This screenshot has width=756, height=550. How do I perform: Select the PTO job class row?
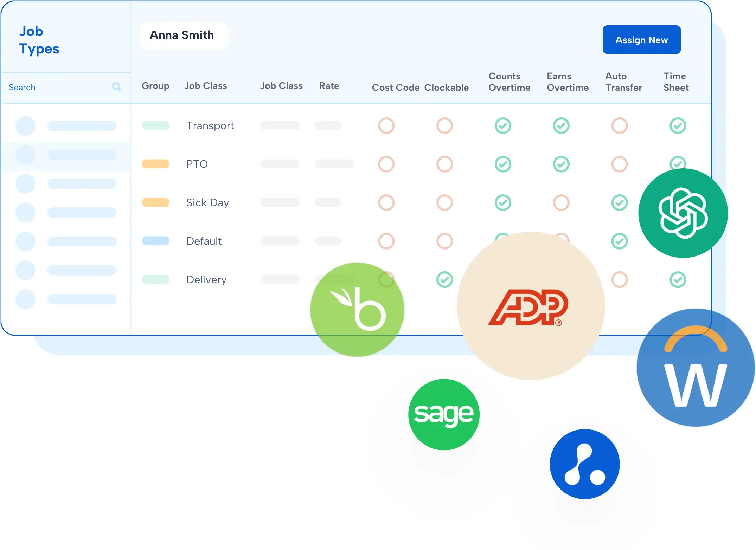[x=197, y=164]
